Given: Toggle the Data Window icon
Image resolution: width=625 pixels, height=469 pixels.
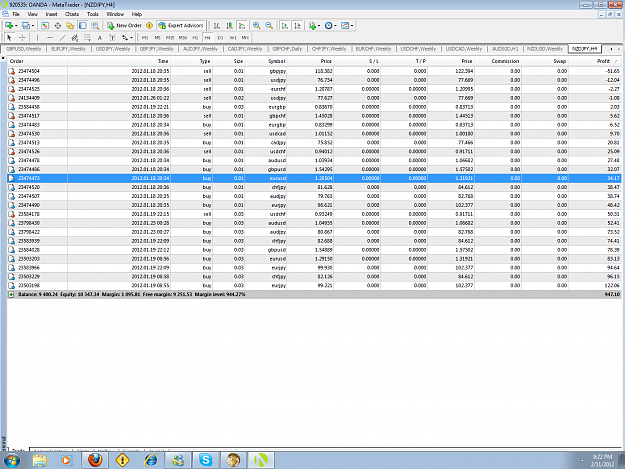Looking at the screenshot, I should tap(57, 26).
